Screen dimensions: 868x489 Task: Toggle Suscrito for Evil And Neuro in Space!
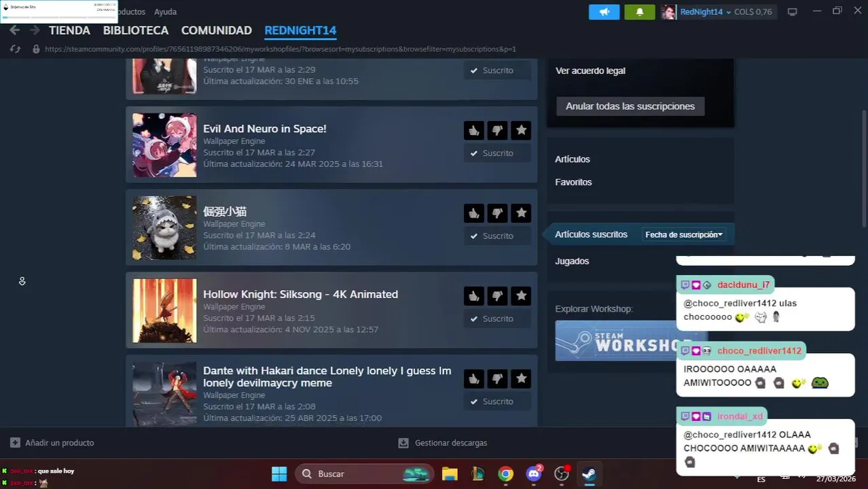(x=497, y=153)
